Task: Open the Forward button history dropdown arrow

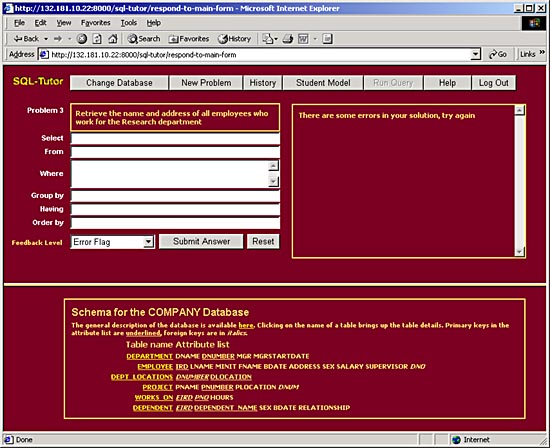Action: pos(69,39)
